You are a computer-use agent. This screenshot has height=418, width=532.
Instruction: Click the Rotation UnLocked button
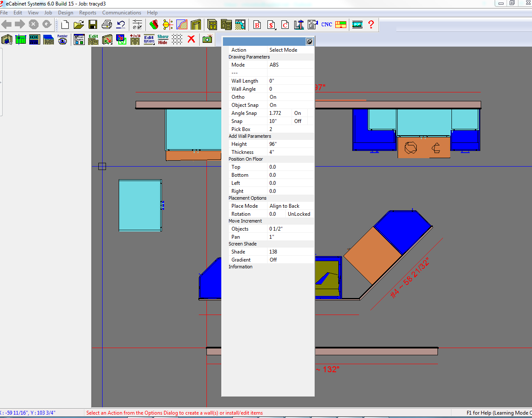299,214
